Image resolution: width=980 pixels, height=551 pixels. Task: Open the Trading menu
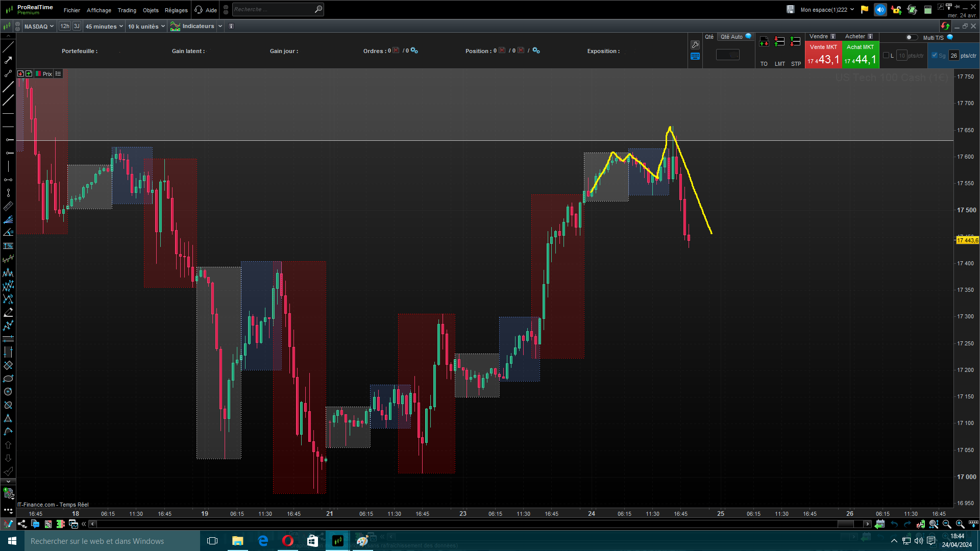click(127, 10)
